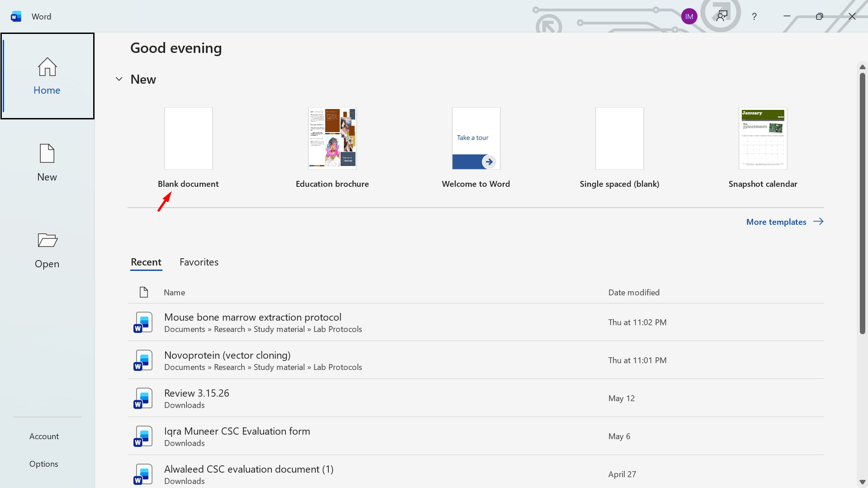Click the Word file icon for Alwaleed CSC evaluation document
The width and height of the screenshot is (868, 488).
click(x=143, y=474)
